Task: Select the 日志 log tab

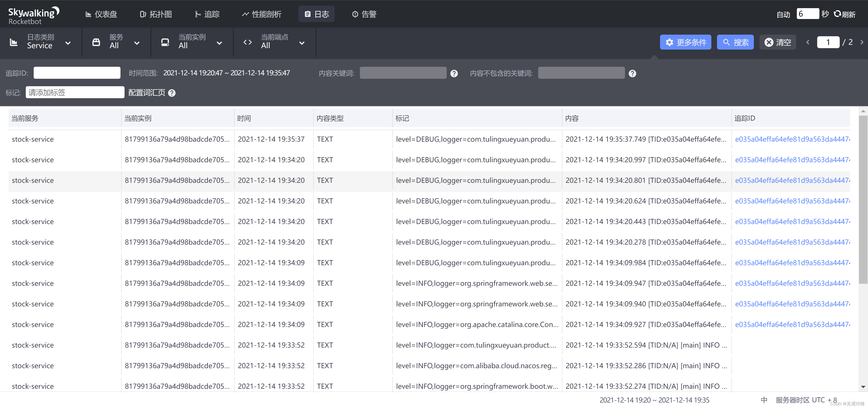Action: pyautogui.click(x=316, y=14)
